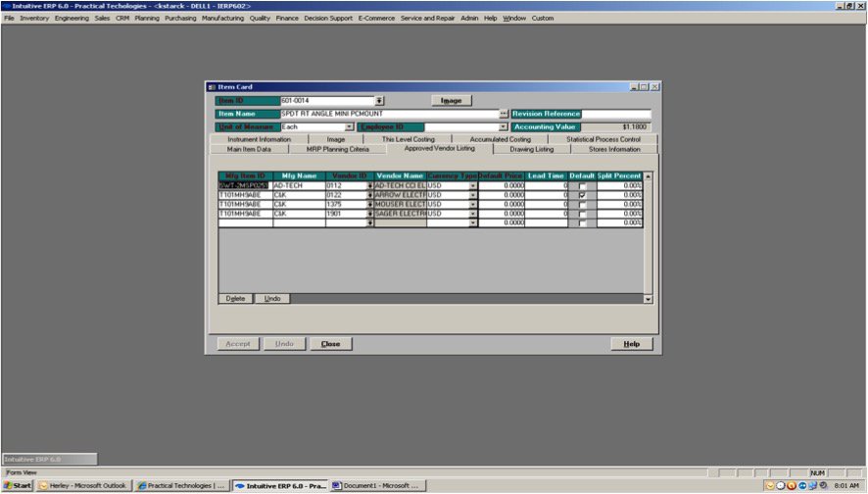Switch to Herley - Microsoft Outlook taskbar item

pos(83,486)
